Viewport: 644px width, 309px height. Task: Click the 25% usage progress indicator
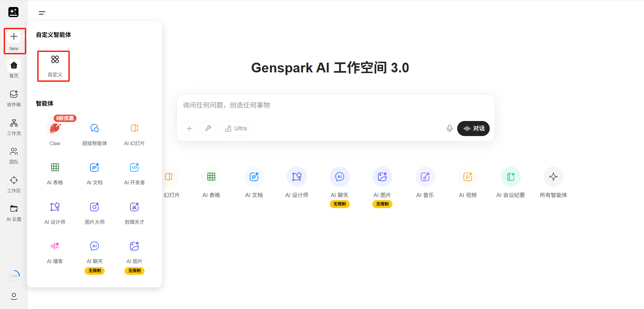click(14, 276)
